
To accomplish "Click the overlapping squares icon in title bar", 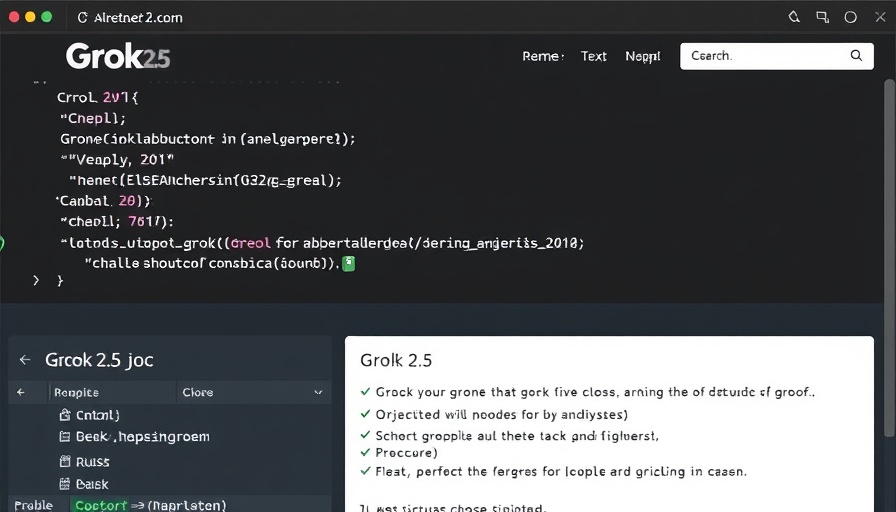I will point(822,17).
